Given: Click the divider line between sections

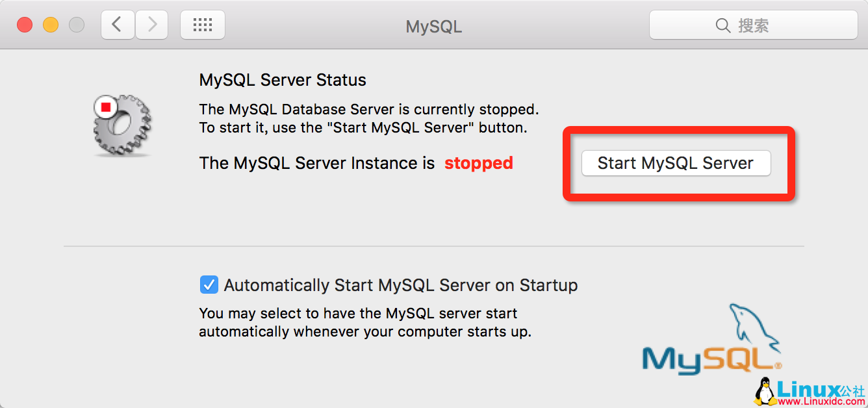Looking at the screenshot, I should pyautogui.click(x=434, y=247).
